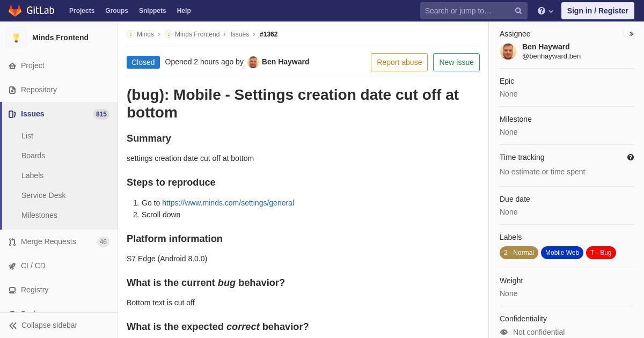The height and width of the screenshot is (338, 644).
Task: Click the Issues count badge 815
Action: click(101, 114)
